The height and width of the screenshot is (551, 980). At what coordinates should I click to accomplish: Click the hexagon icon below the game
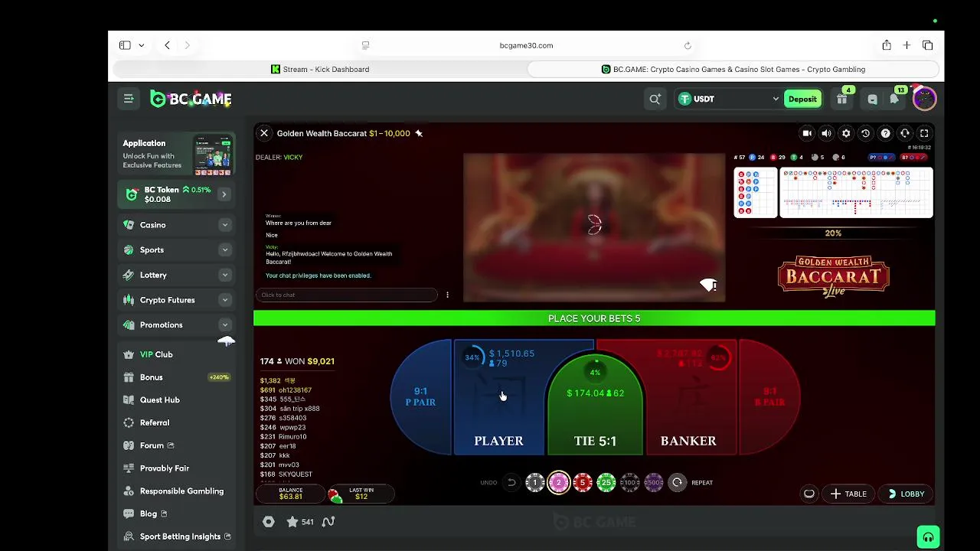(269, 522)
